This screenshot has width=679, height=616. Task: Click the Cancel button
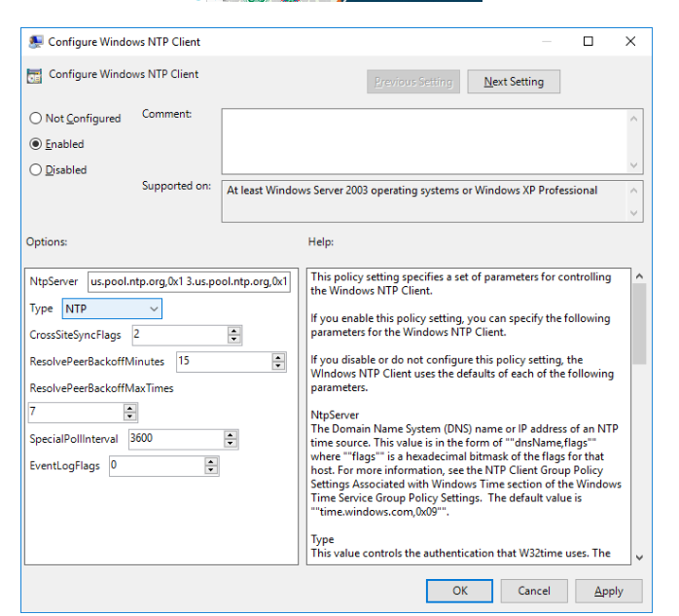[x=534, y=591]
